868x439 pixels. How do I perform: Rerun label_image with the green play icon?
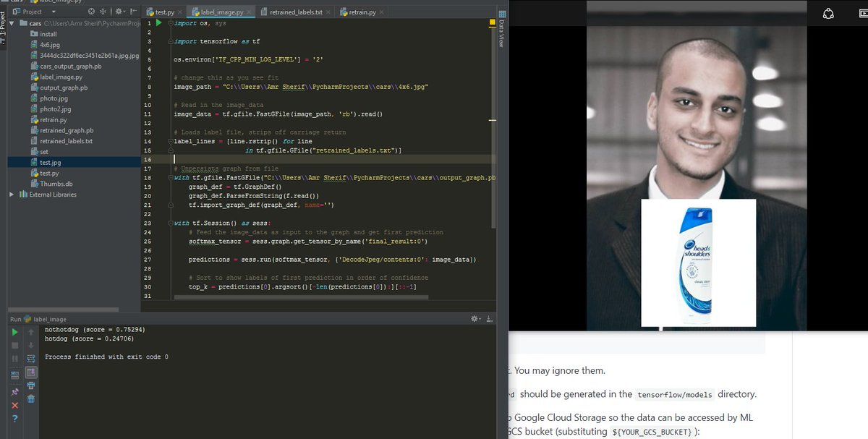(x=14, y=332)
